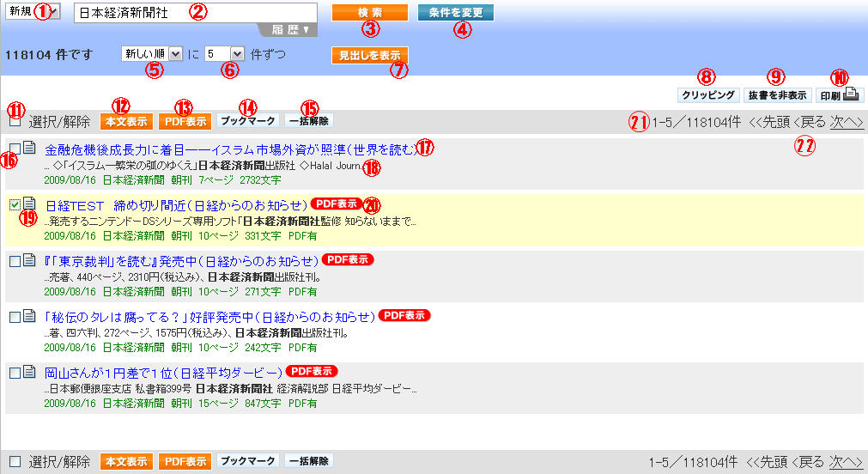Open headline 金融危機後成長力に着目
The width and height of the screenshot is (868, 474).
click(x=230, y=149)
